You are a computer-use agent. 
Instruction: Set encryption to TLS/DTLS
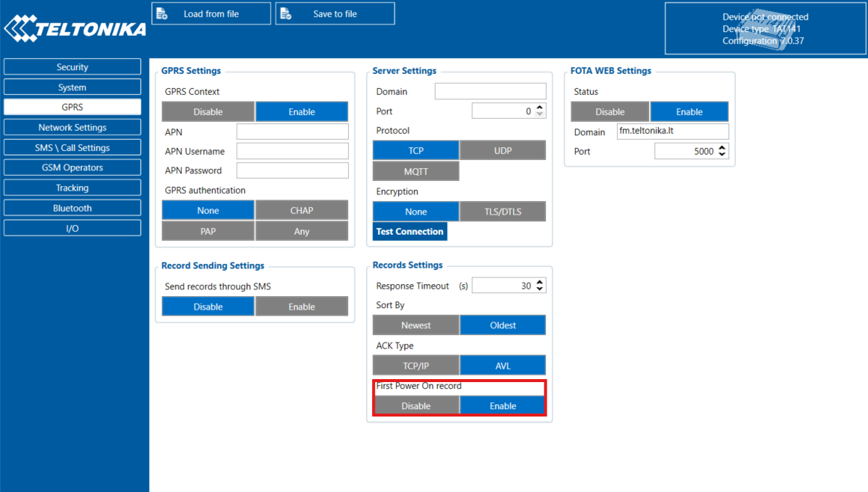503,212
